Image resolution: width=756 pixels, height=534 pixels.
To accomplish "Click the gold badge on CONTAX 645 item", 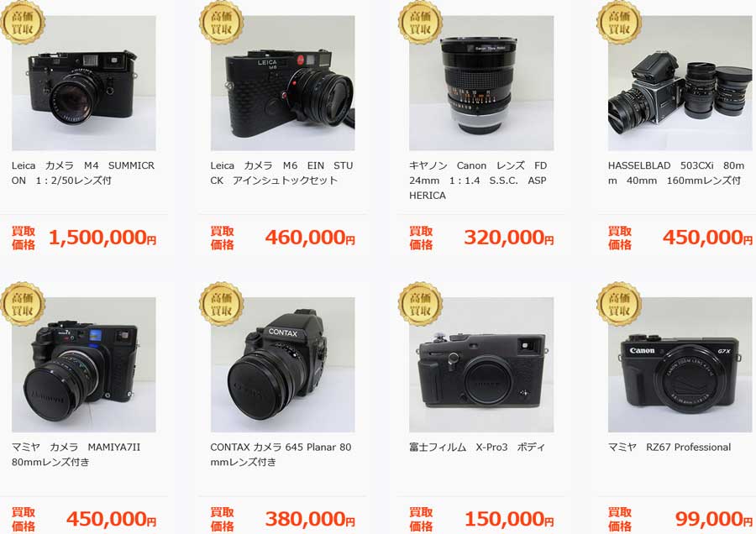I will [x=221, y=304].
